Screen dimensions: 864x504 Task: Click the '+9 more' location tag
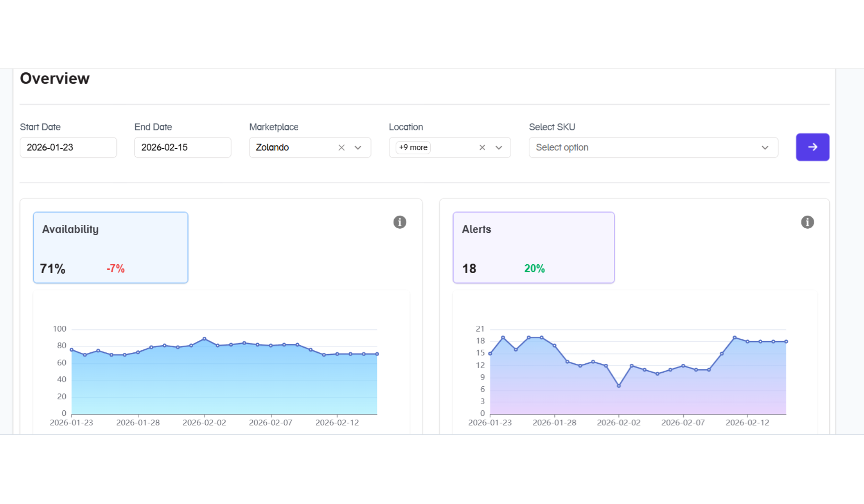[413, 147]
